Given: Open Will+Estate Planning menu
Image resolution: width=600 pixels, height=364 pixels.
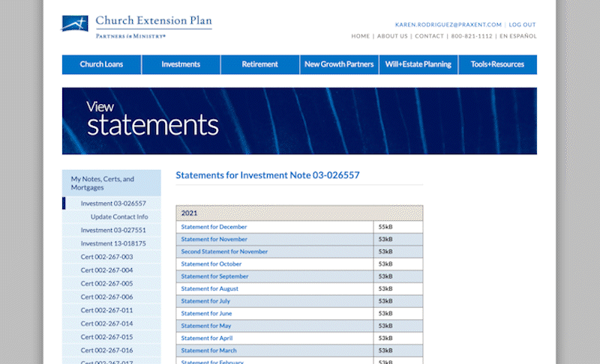Looking at the screenshot, I should pos(418,64).
